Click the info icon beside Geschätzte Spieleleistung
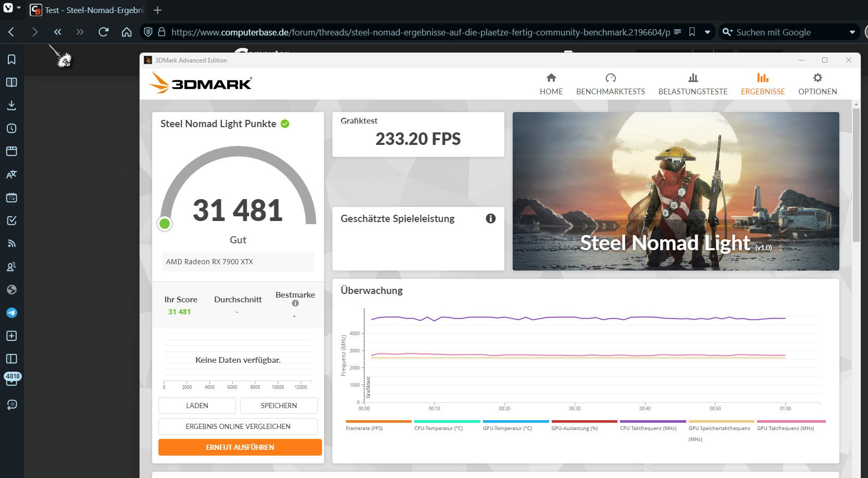 click(490, 218)
